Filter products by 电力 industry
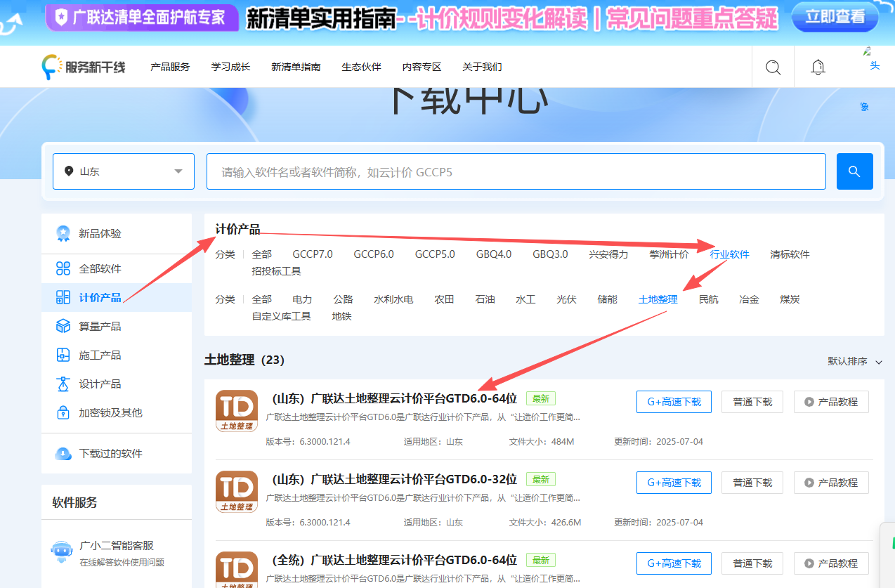This screenshot has height=588, width=895. (302, 299)
